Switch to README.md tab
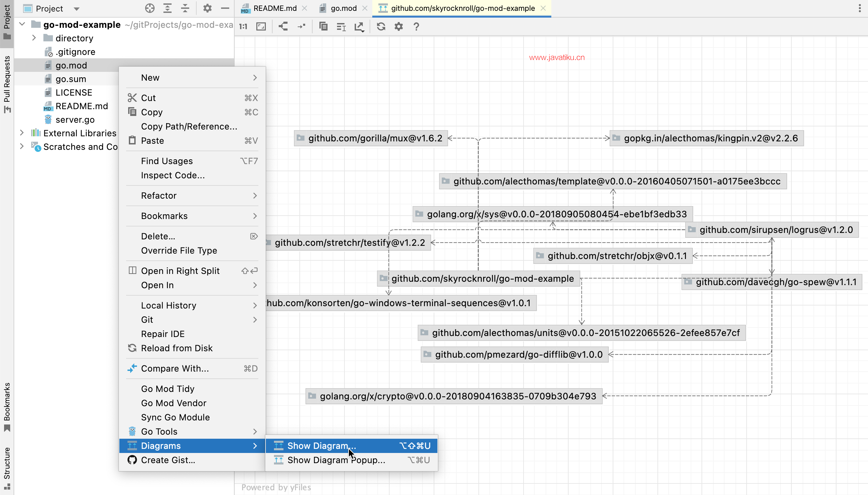 coord(275,8)
